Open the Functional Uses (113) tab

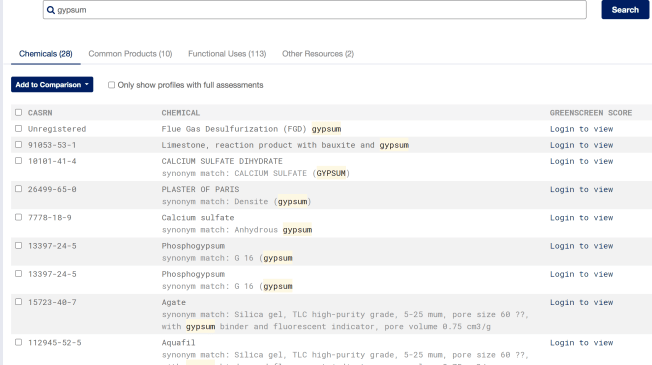227,54
